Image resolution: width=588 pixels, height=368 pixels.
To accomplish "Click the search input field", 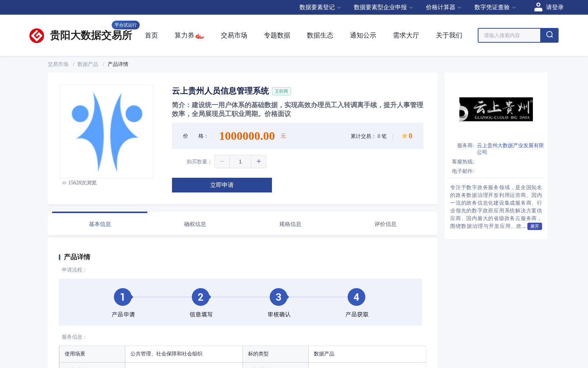I will tap(509, 35).
